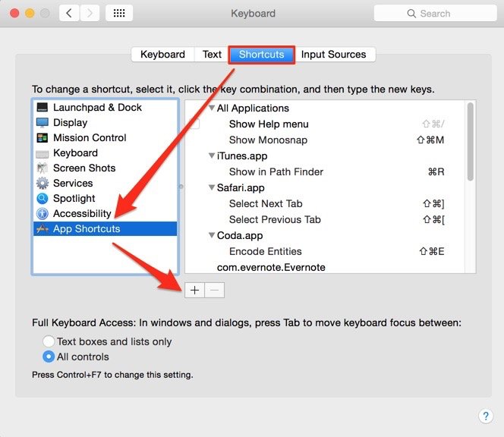The height and width of the screenshot is (437, 504).
Task: Go back with the left chevron
Action: pos(69,13)
